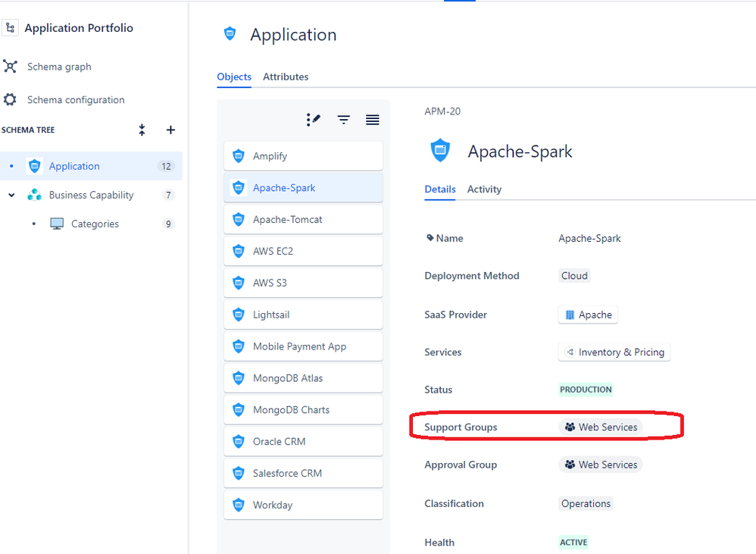Select the Salesforce CRM object
The height and width of the screenshot is (554, 756).
tap(303, 474)
